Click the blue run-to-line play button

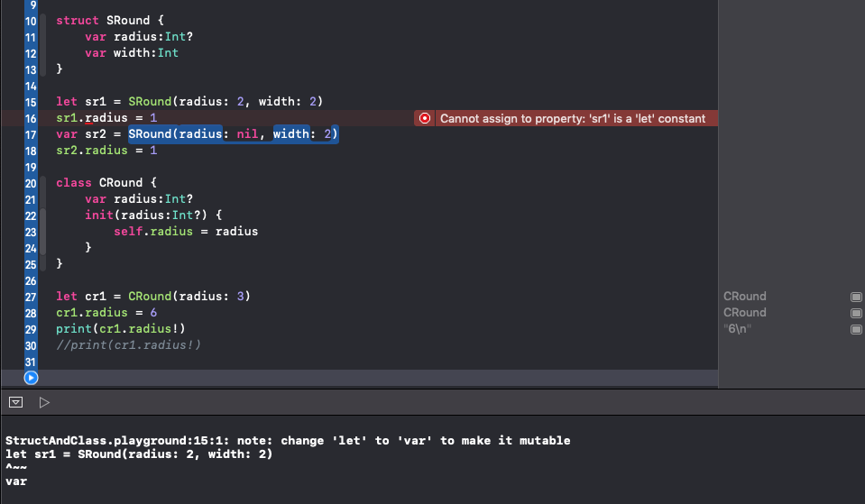point(32,378)
